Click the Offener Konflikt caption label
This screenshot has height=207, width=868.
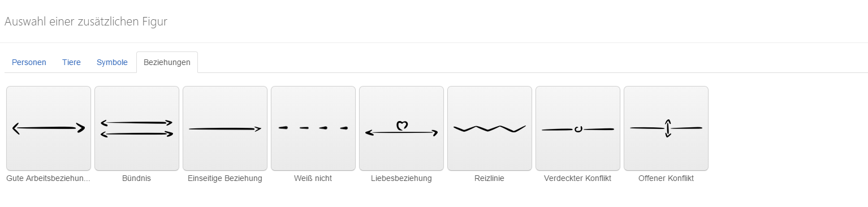coord(666,178)
